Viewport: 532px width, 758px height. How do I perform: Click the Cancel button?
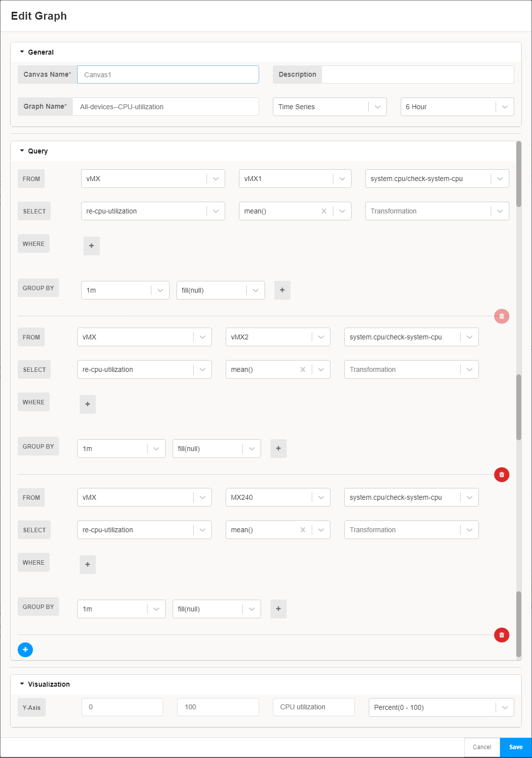(482, 747)
